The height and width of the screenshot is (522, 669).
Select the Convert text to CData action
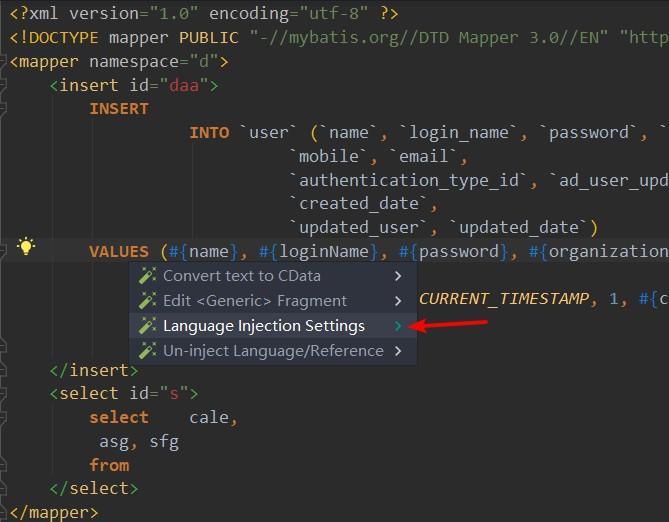[x=242, y=276]
